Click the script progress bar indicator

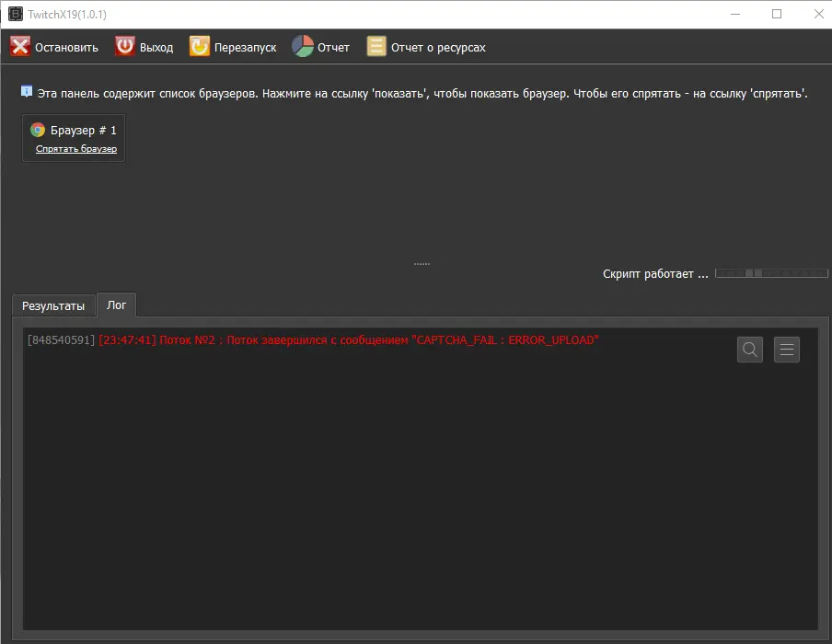pos(771,273)
